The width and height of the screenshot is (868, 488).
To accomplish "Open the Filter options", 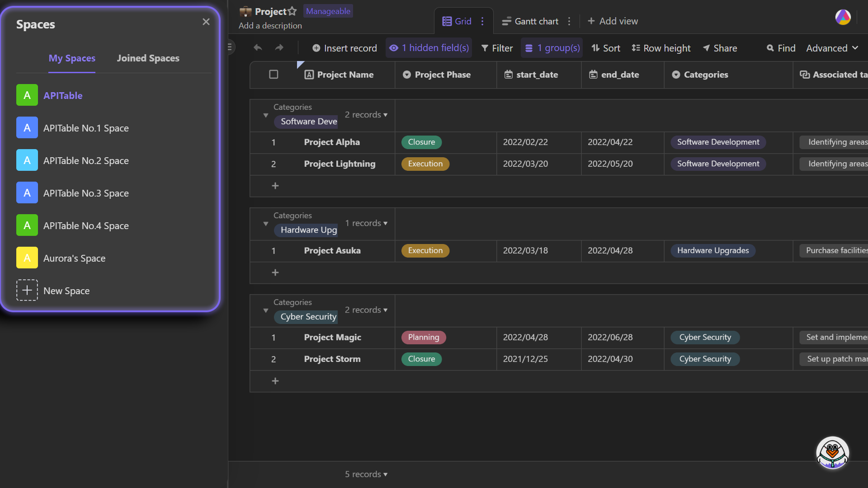I will pyautogui.click(x=497, y=48).
